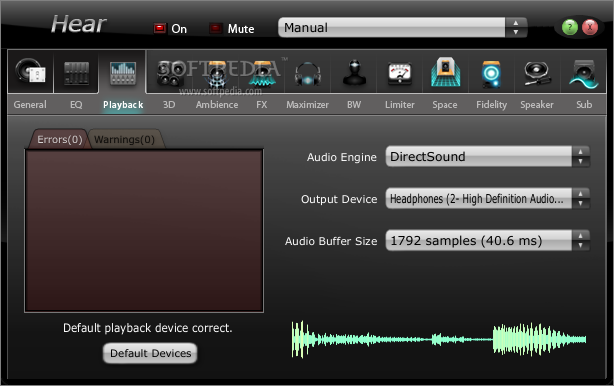The height and width of the screenshot is (386, 614).
Task: Click the 'Output Device' label
Action: click(x=339, y=199)
